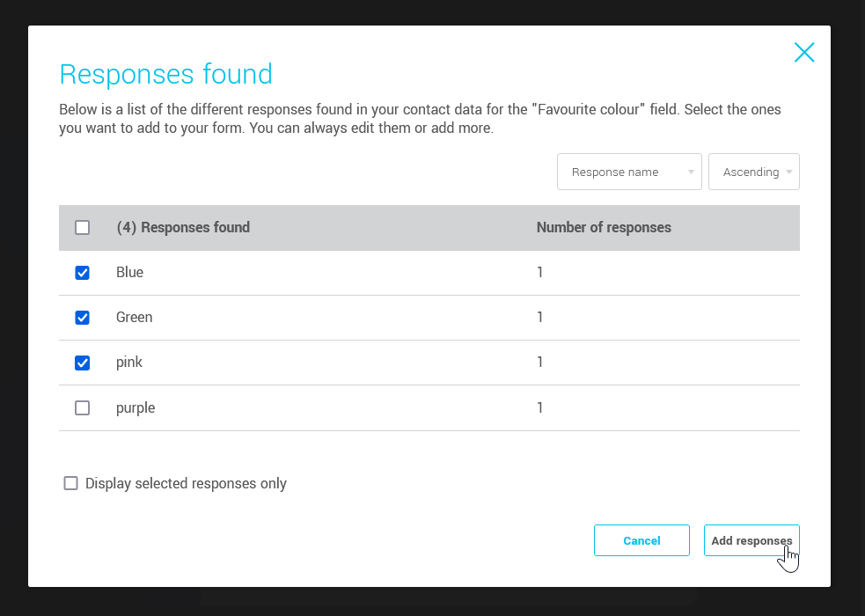Select the Blue row label
The height and width of the screenshot is (616, 865).
[x=129, y=272]
